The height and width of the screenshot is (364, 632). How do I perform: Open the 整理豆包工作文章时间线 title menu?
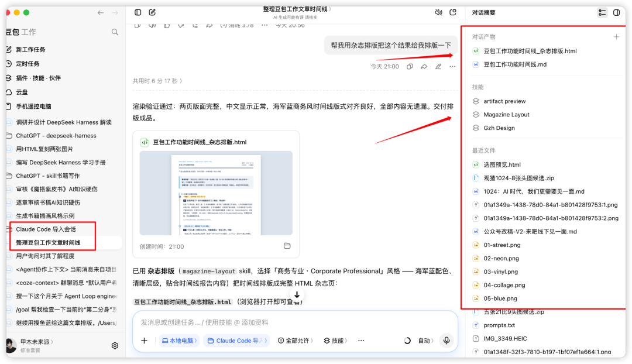297,9
